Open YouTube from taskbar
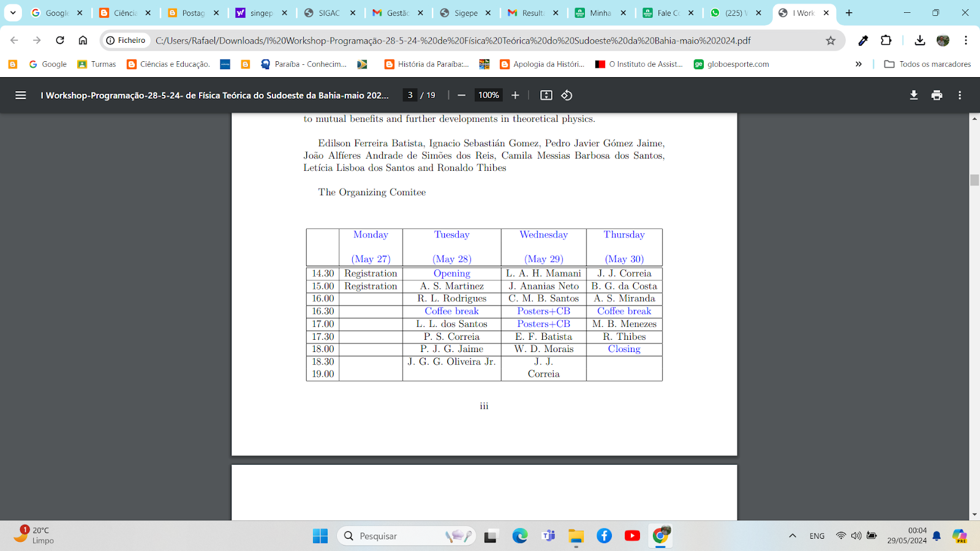 (x=632, y=536)
